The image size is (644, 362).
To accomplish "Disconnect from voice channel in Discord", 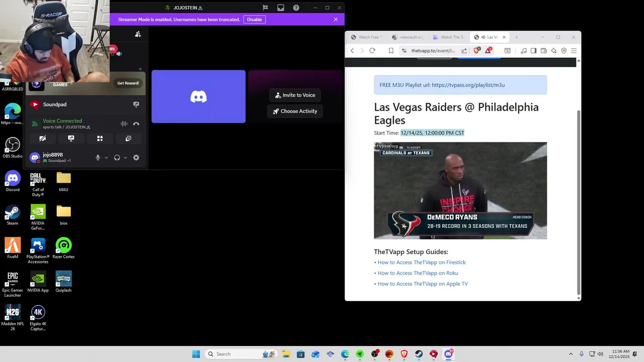I will 136,124.
